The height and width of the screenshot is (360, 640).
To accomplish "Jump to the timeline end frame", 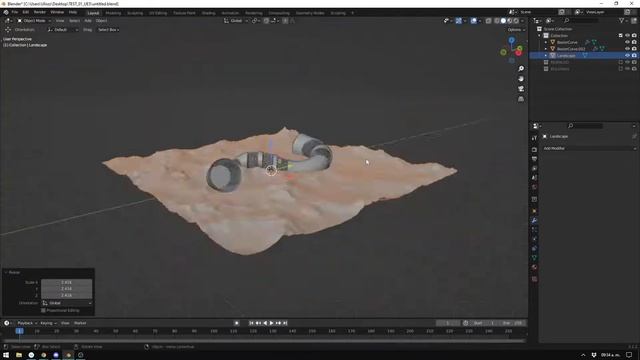I will pos(285,323).
